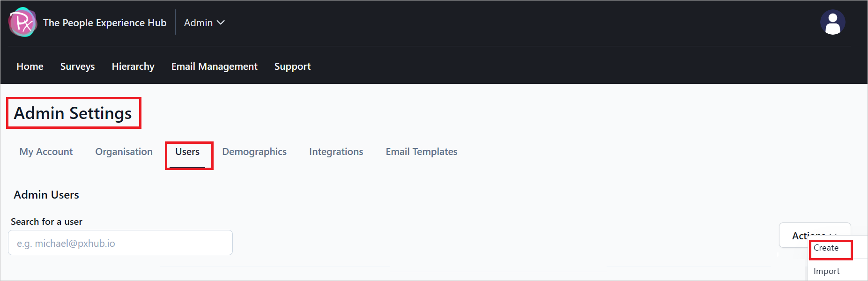
Task: Open Email Management in navigation bar
Action: [x=215, y=67]
